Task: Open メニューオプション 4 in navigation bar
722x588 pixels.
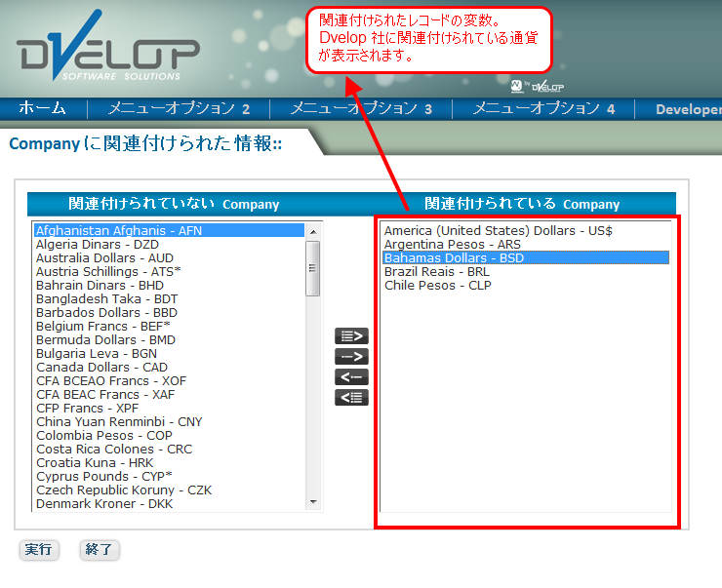Action: pyautogui.click(x=543, y=109)
